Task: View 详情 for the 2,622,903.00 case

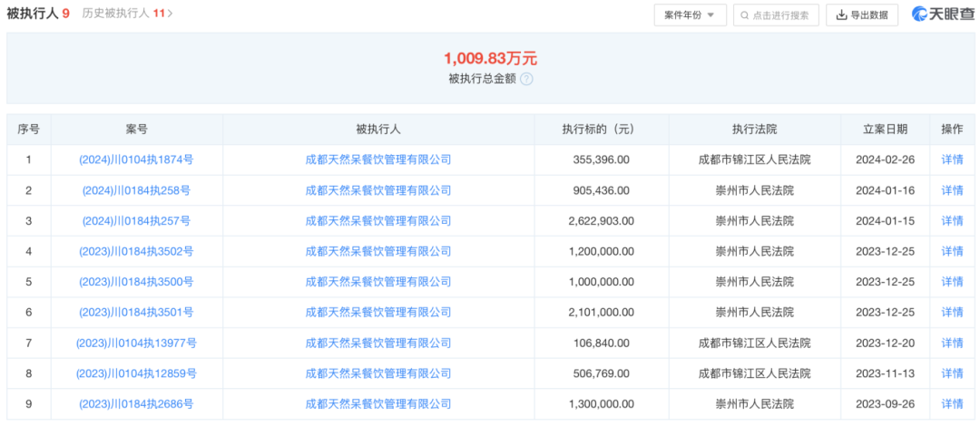Action: [x=952, y=220]
